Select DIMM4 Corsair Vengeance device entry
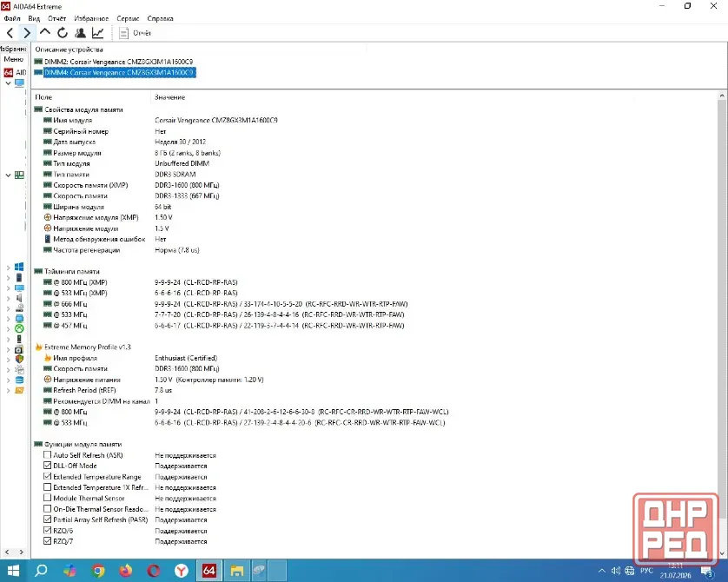Viewport: 728px width, 582px height. (120, 72)
